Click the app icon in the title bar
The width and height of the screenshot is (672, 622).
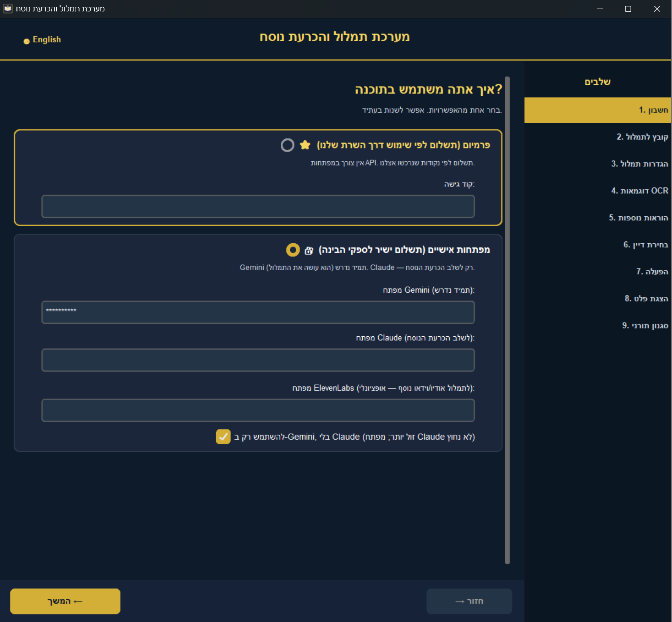coord(8,9)
